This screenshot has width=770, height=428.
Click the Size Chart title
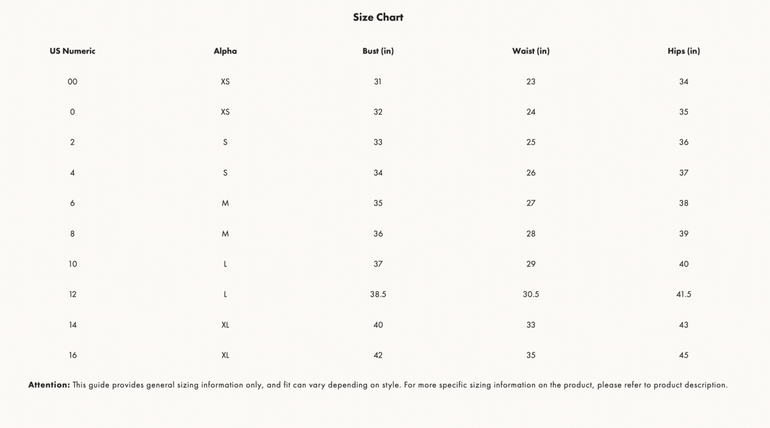coord(378,17)
